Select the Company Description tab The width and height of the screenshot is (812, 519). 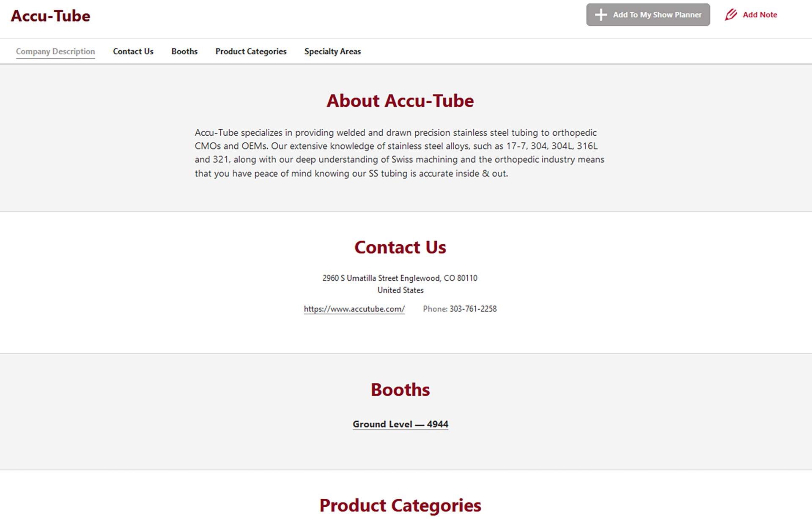tap(55, 52)
